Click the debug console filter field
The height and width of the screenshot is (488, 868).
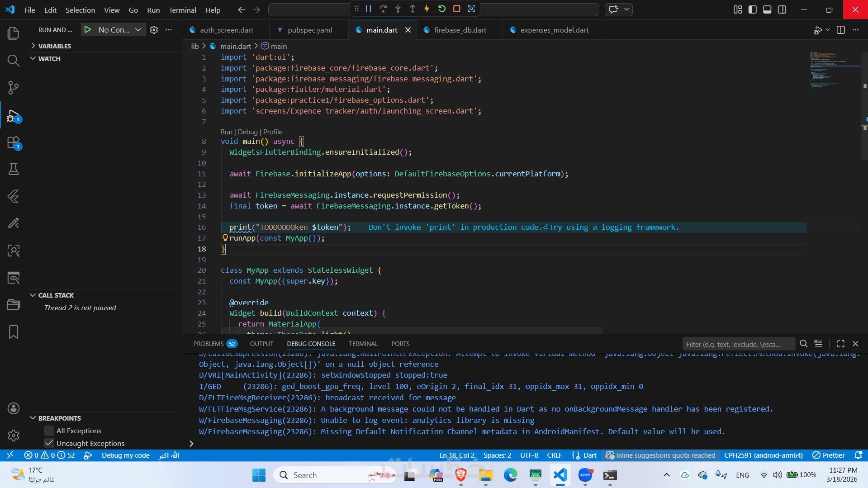[738, 344]
